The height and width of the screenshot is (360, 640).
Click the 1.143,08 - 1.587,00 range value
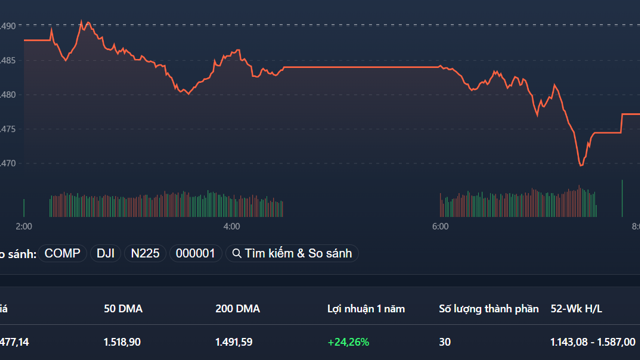coord(593,342)
